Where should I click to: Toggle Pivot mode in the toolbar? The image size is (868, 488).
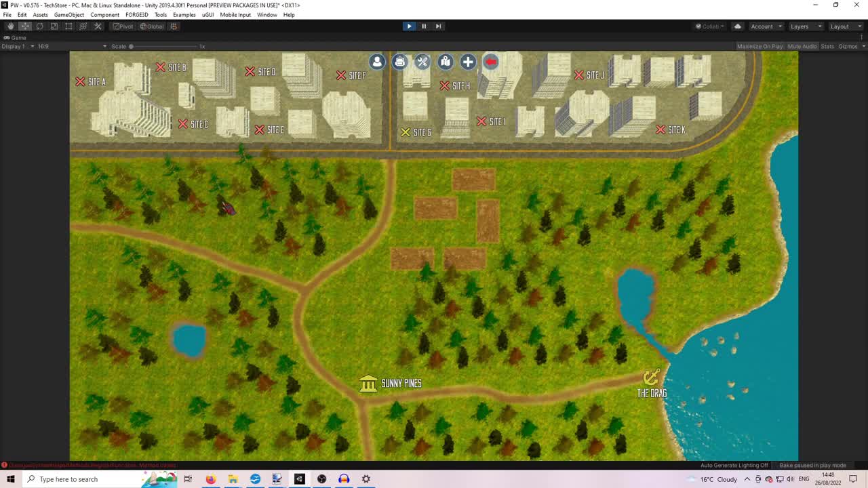(122, 26)
